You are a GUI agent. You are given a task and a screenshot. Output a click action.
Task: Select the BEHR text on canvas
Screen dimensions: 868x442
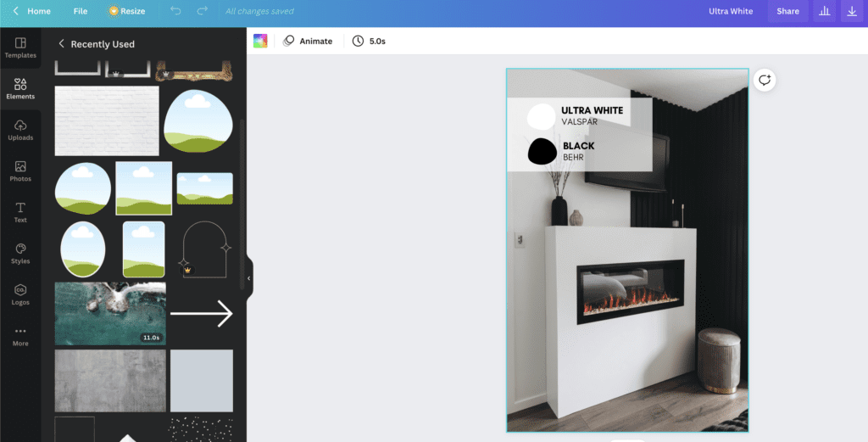(573, 157)
